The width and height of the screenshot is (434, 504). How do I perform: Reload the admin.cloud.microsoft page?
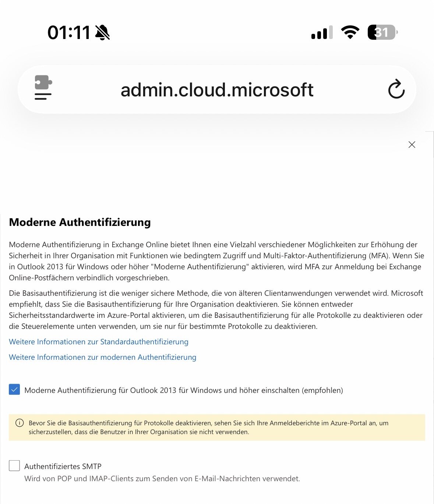pos(396,89)
